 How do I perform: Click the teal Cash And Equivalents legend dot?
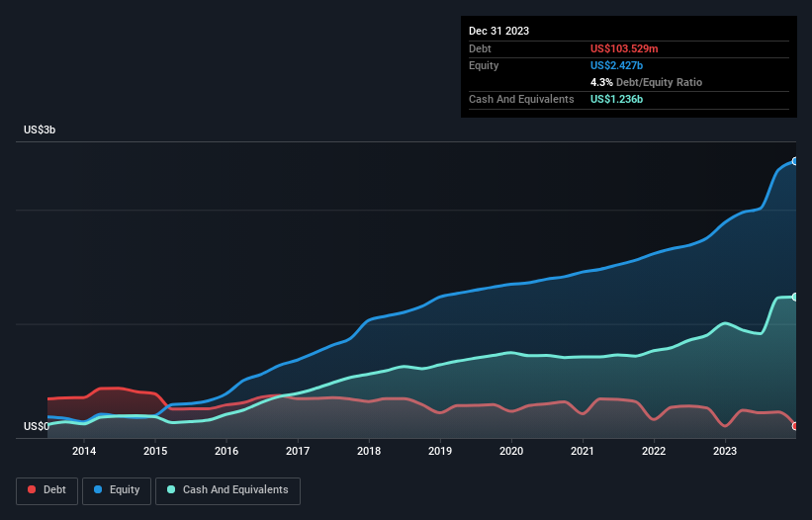tap(171, 489)
